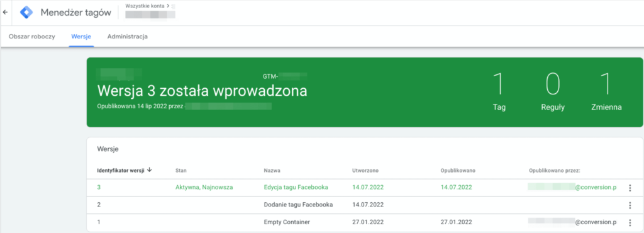Open Empty Container version
This screenshot has height=233, width=644.
[287, 222]
